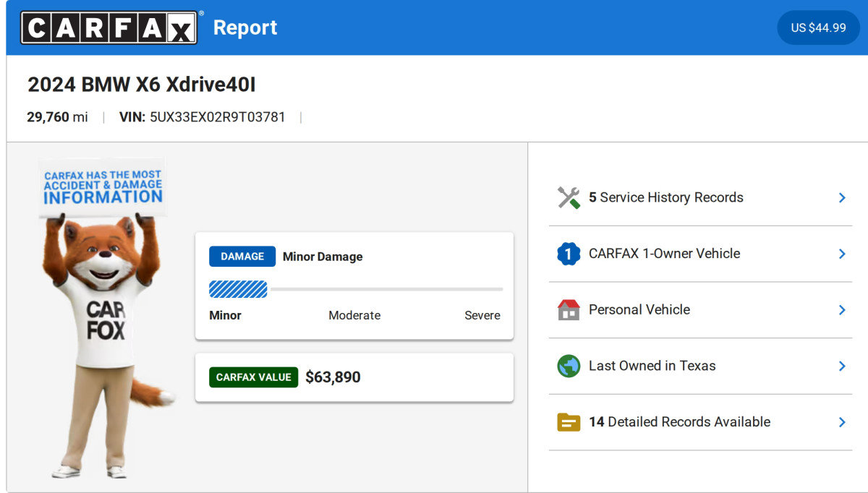This screenshot has height=493, width=868.
Task: Click the $63,890 CARFAX value amount
Action: click(x=333, y=377)
